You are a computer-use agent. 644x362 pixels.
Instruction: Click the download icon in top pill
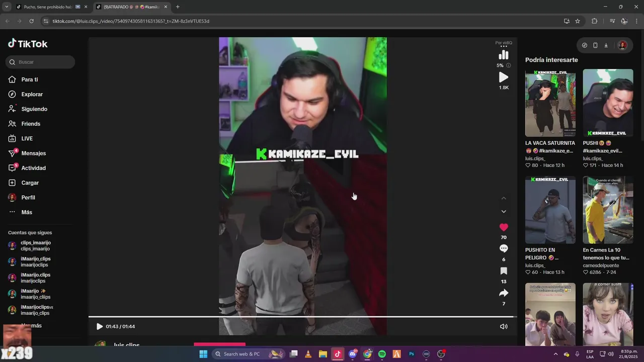pos(606,45)
